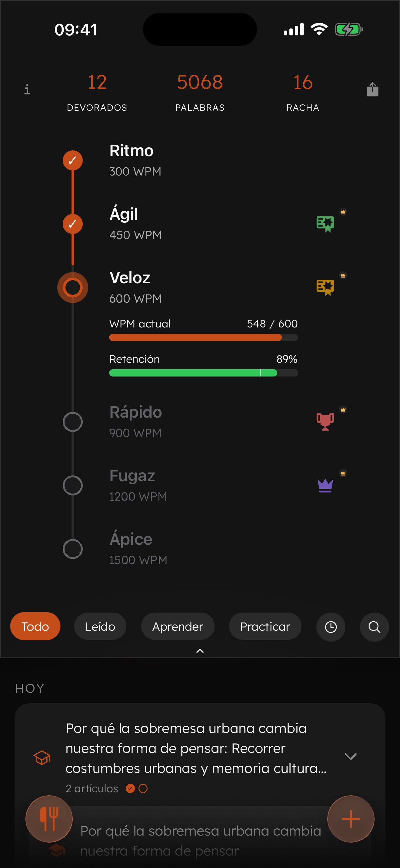400x868 pixels.
Task: Tap the WPM actual progress bar
Action: [x=203, y=337]
